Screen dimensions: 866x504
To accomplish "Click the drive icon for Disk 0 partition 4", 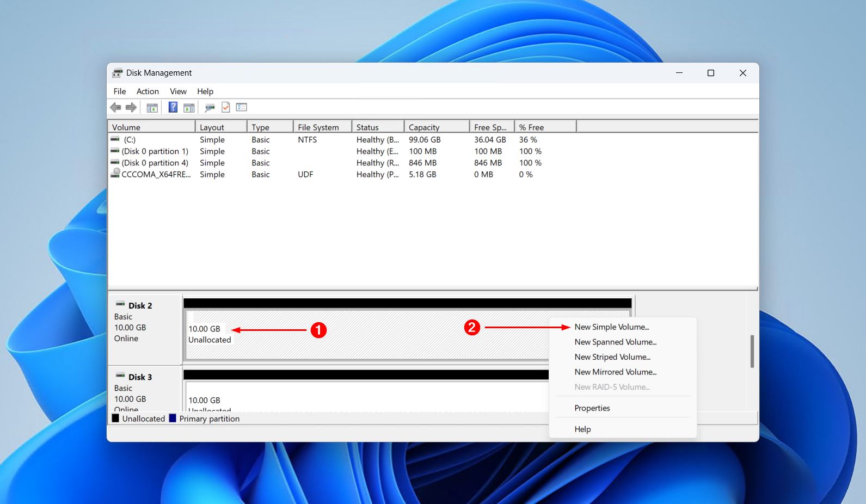I will click(x=115, y=162).
